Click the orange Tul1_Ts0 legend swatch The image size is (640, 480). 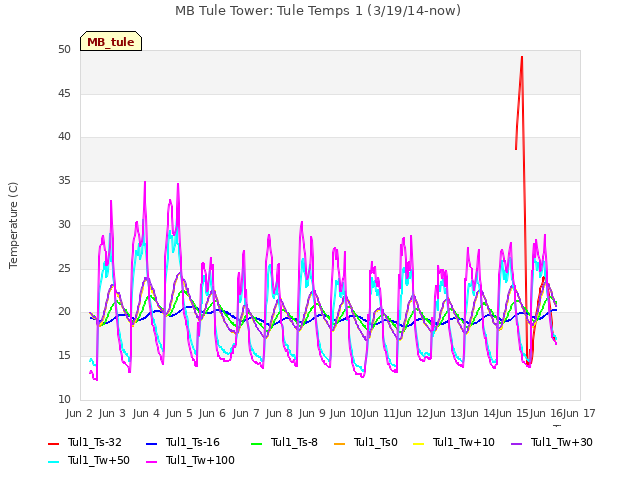340,443
